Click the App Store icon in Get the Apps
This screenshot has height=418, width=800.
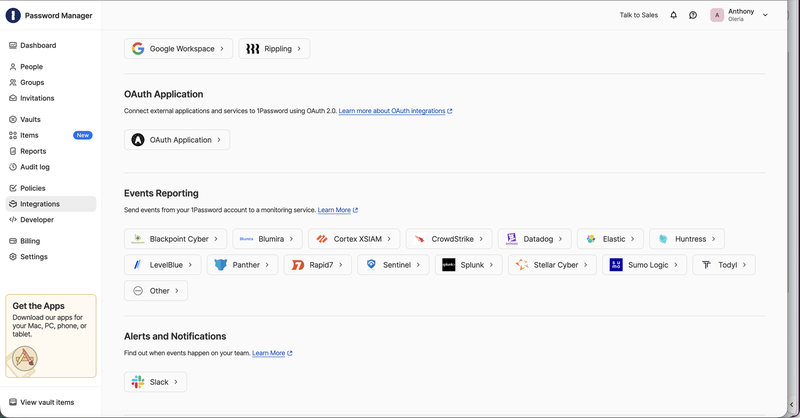point(24,358)
